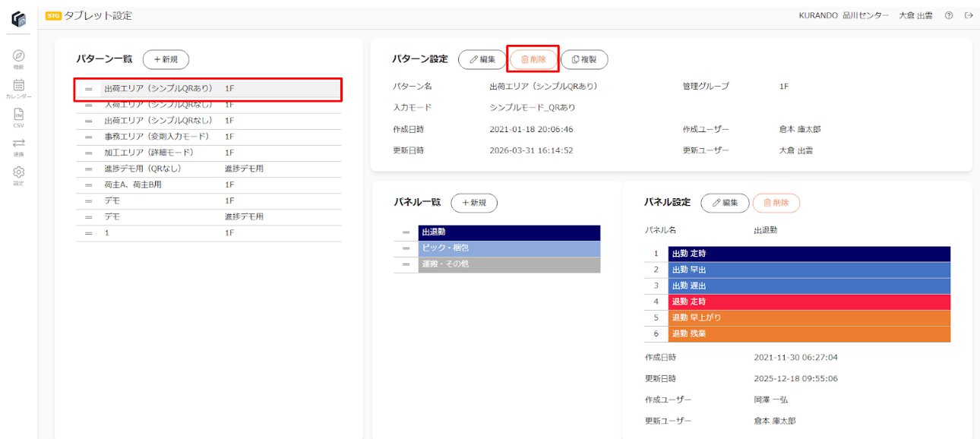Click the 作成日時 value 2021-01-18 20:06:46

531,129
